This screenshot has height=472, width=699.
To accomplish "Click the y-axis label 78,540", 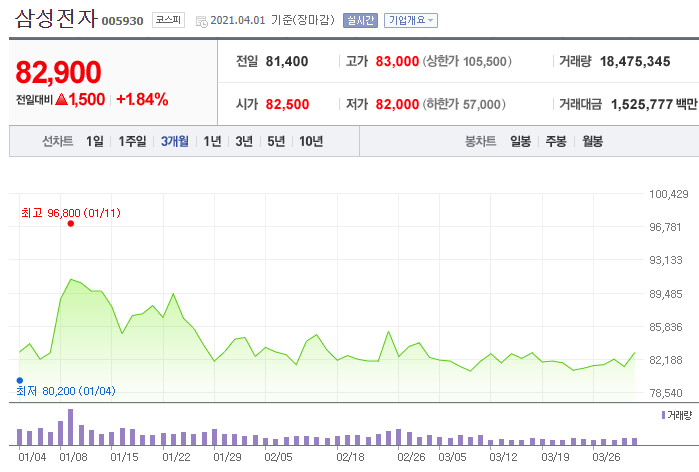I will pos(666,393).
